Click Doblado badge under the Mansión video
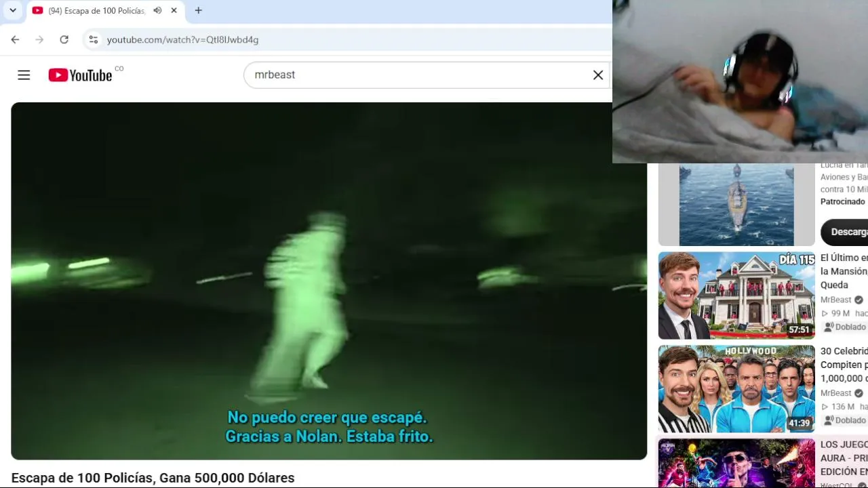Image resolution: width=868 pixels, height=488 pixels. click(x=846, y=327)
